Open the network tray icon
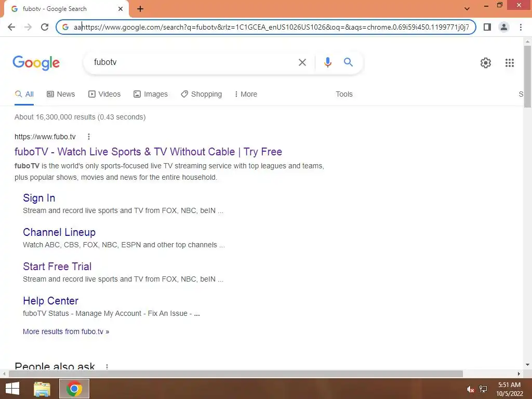The image size is (532, 399). [x=483, y=389]
